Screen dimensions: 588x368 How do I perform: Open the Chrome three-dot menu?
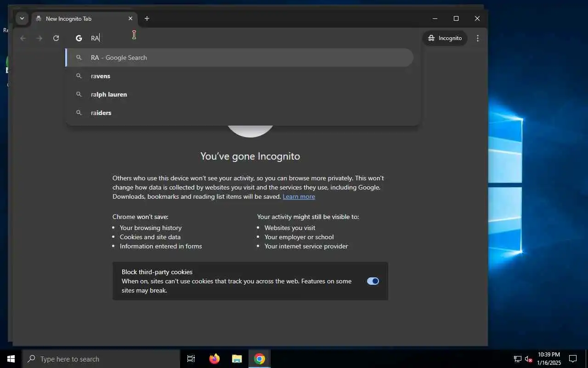pos(478,38)
